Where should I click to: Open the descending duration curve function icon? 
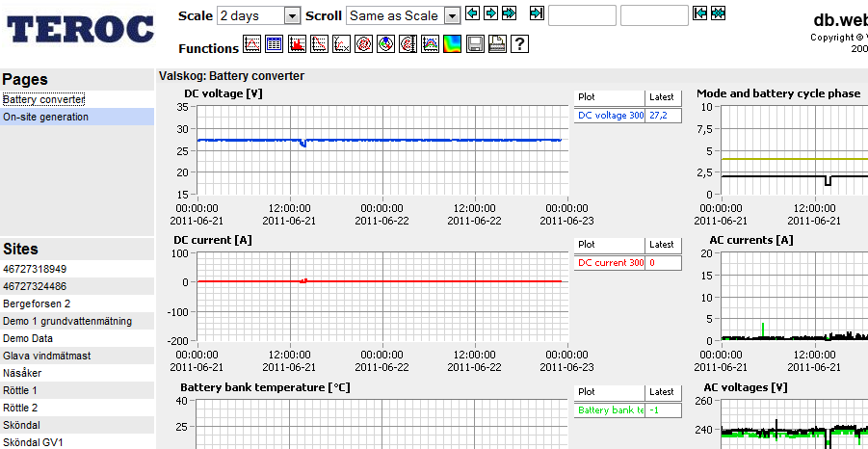pyautogui.click(x=319, y=43)
